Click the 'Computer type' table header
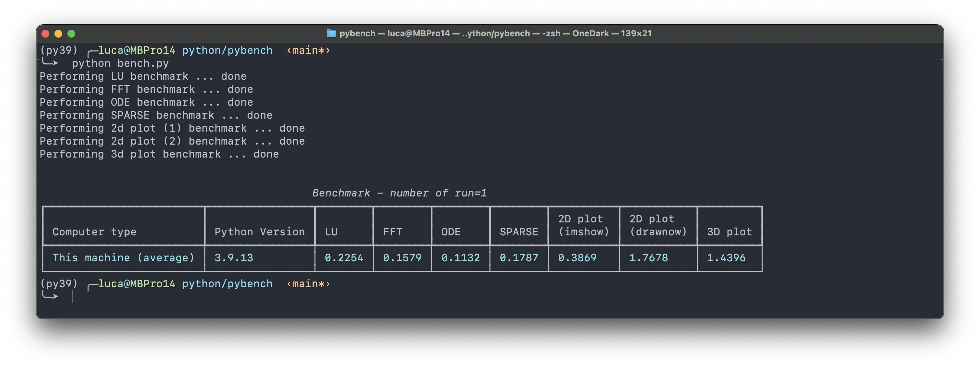 coord(94,231)
